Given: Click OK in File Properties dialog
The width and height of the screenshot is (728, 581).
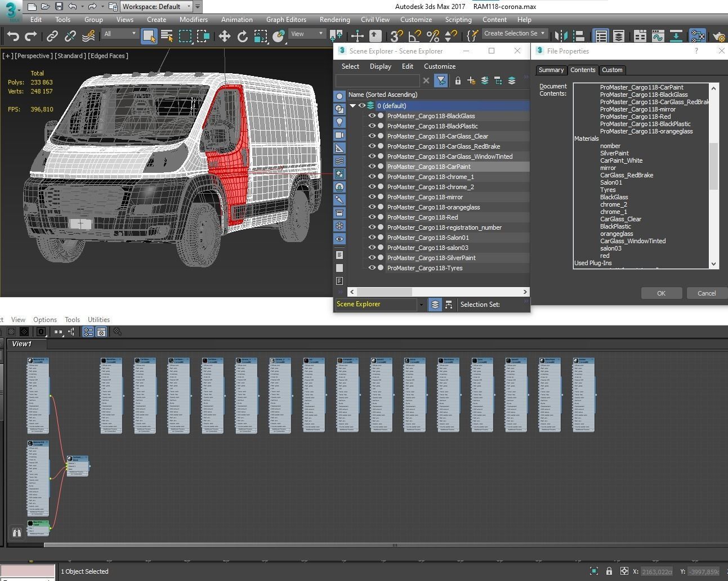Looking at the screenshot, I should tap(661, 293).
